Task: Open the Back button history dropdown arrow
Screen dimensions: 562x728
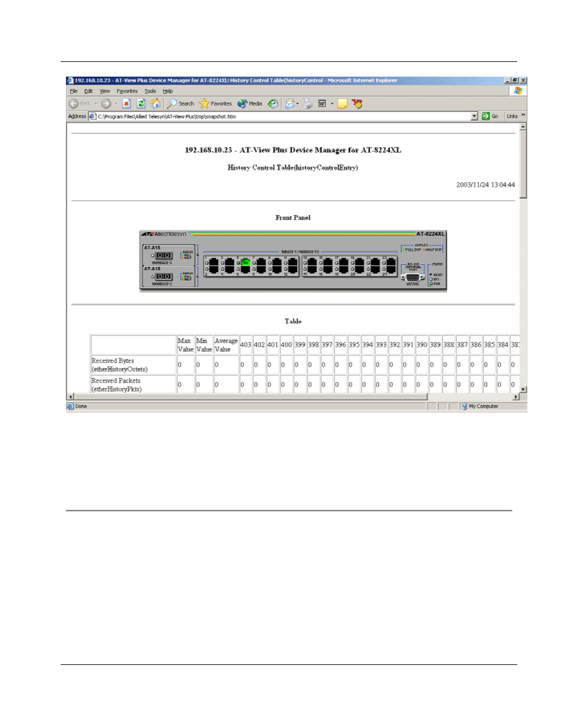Action: pos(96,104)
